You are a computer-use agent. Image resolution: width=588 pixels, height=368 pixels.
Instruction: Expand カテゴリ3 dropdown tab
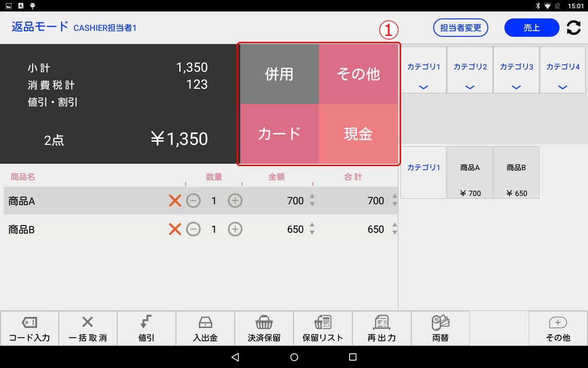[x=516, y=70]
